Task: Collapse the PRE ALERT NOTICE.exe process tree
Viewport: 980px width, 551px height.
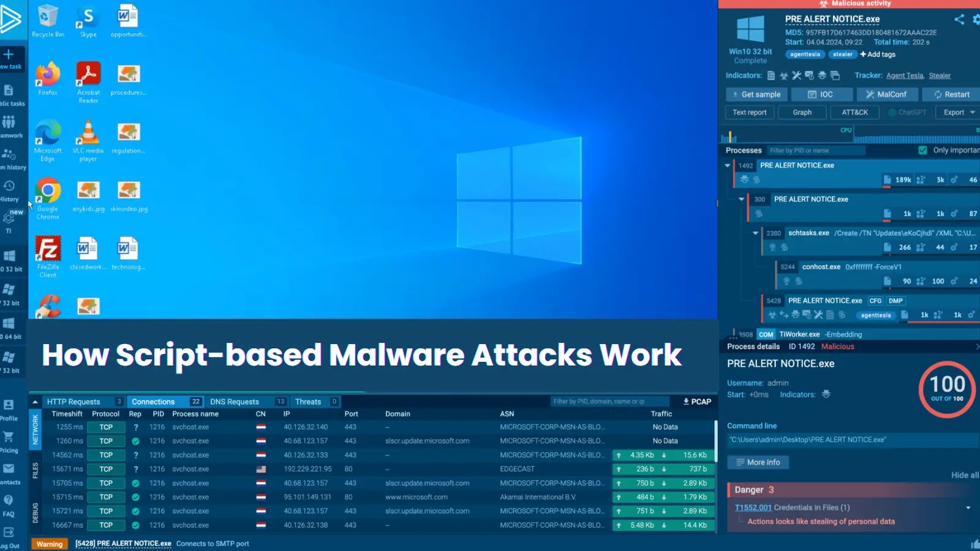Action: tap(728, 165)
